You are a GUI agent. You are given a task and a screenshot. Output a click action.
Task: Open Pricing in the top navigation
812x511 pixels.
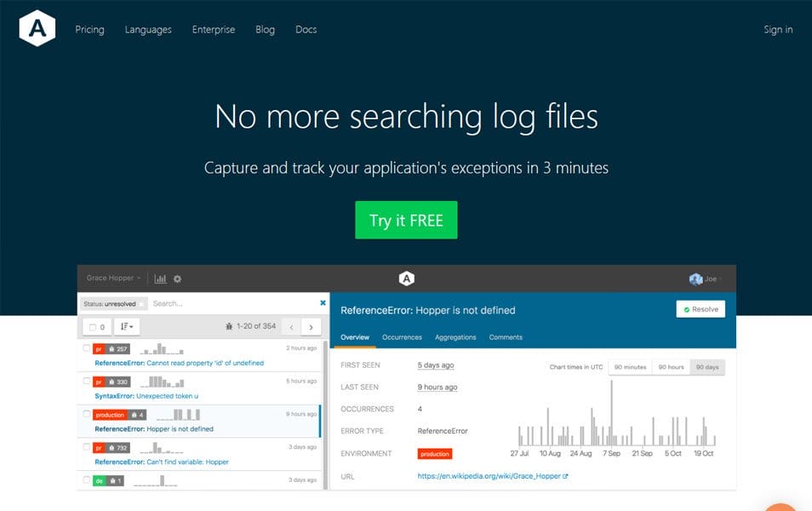(89, 30)
